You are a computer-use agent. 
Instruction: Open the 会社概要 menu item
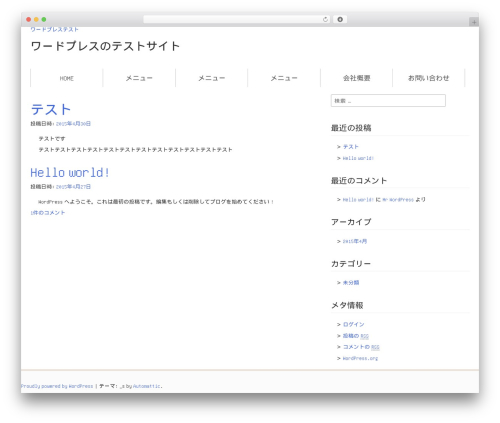pos(357,78)
